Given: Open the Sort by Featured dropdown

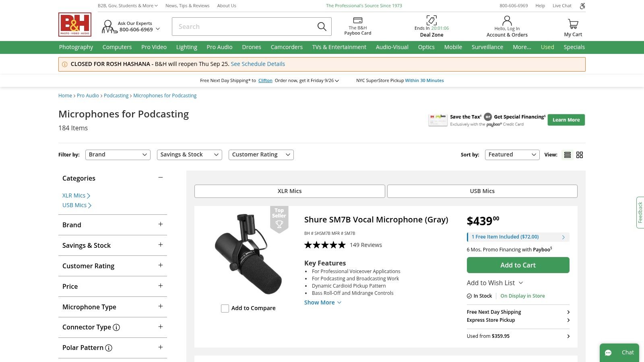Looking at the screenshot, I should (x=512, y=155).
